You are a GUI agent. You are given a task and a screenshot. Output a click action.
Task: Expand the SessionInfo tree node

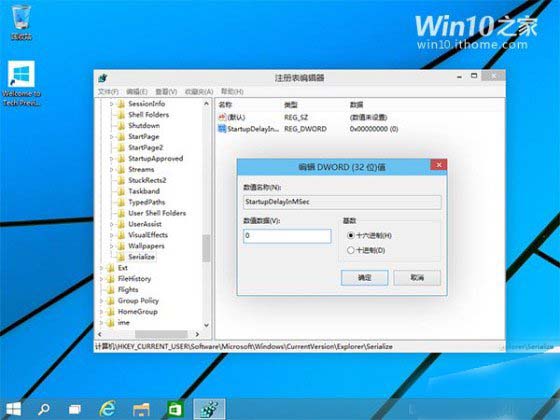[x=111, y=104]
